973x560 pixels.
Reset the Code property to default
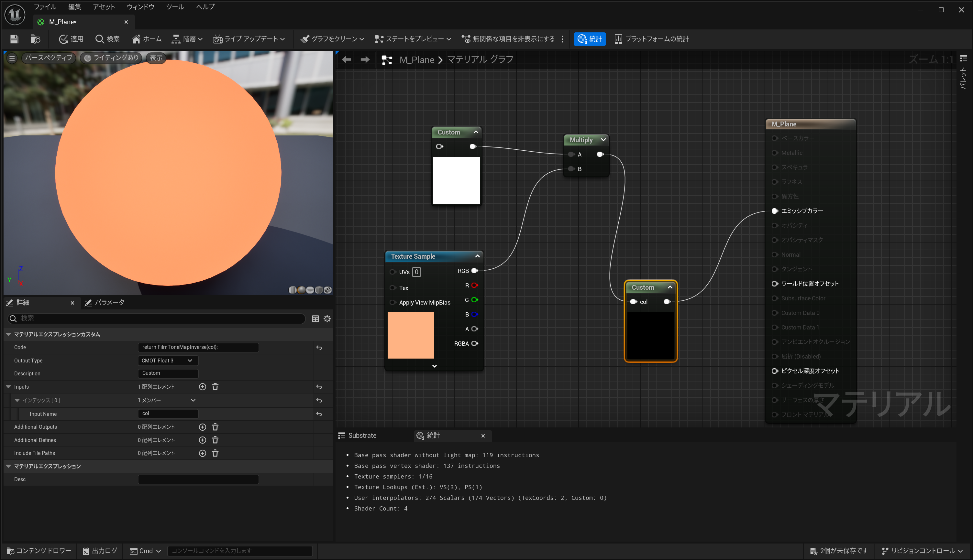[x=319, y=347]
